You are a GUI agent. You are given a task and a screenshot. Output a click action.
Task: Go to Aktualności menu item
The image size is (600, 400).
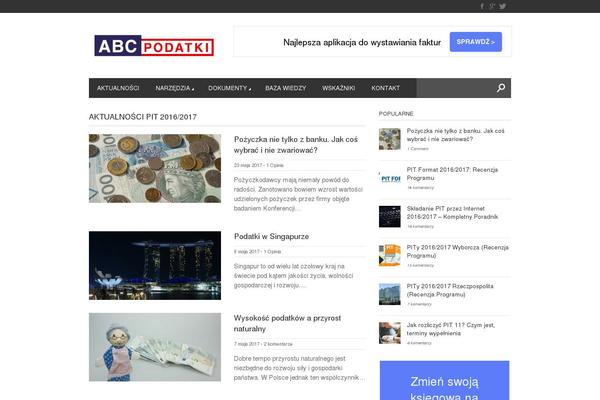pyautogui.click(x=118, y=88)
